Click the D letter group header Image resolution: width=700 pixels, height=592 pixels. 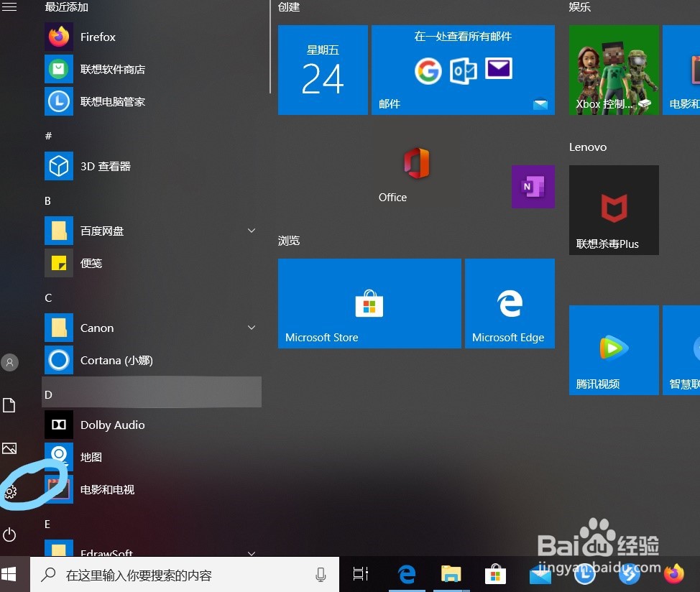152,392
